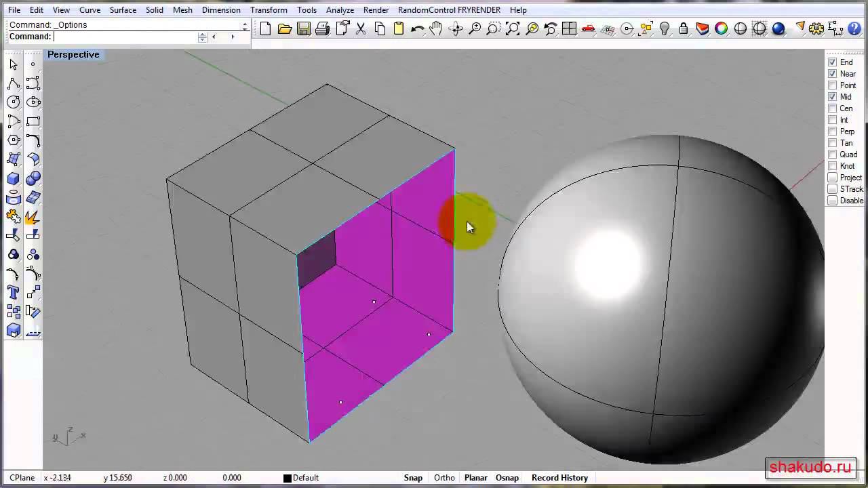This screenshot has height=488, width=868.
Task: Switch to four viewports layout icon
Action: [570, 28]
